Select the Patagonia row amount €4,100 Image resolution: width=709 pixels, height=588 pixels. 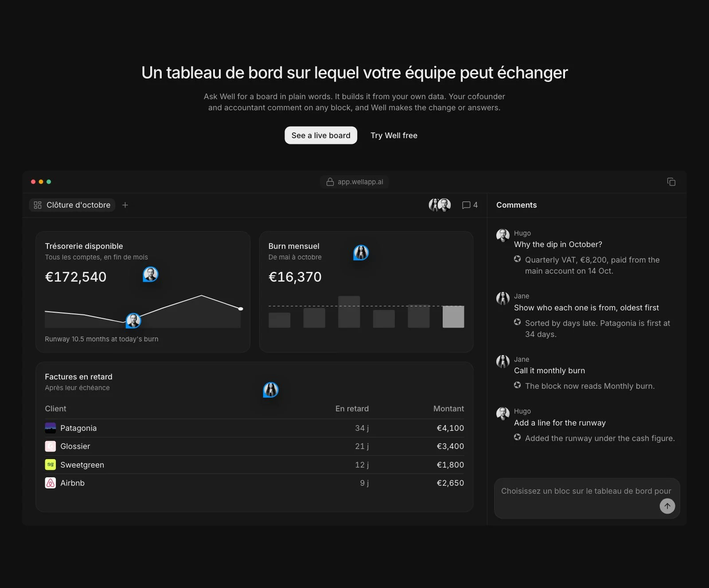pyautogui.click(x=450, y=428)
